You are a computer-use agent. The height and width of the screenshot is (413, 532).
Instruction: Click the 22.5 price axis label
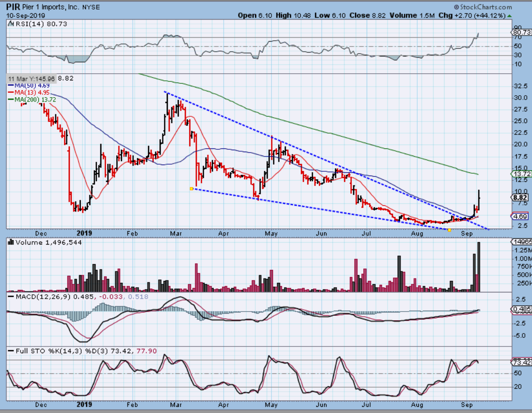pos(521,133)
